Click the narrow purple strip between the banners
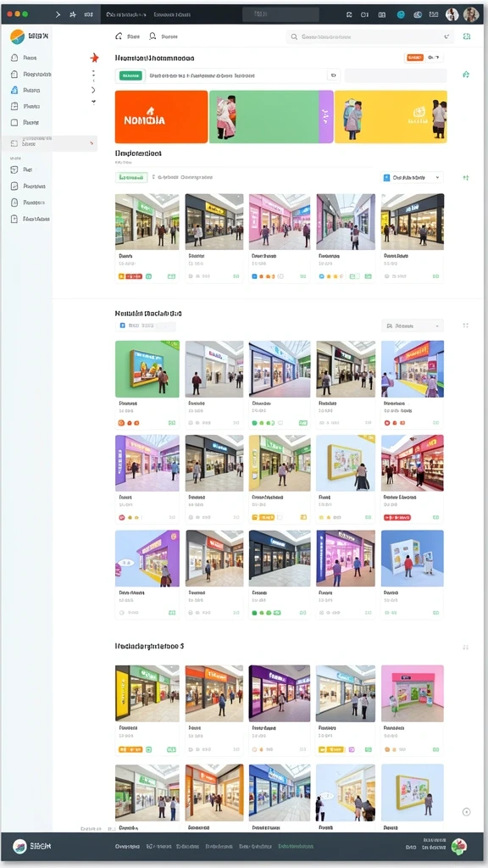The width and height of the screenshot is (488, 868). pyautogui.click(x=326, y=117)
